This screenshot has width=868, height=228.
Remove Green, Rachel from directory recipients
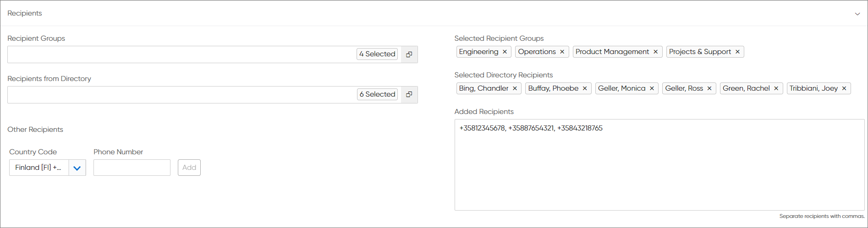[776, 88]
